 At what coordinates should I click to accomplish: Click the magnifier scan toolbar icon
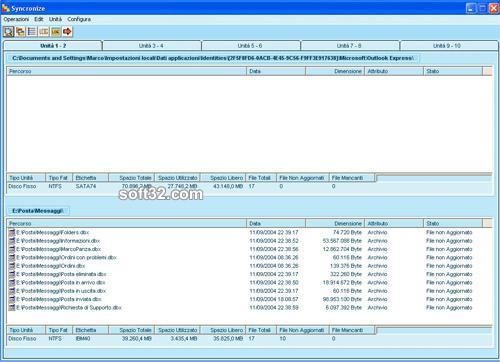pyautogui.click(x=9, y=32)
